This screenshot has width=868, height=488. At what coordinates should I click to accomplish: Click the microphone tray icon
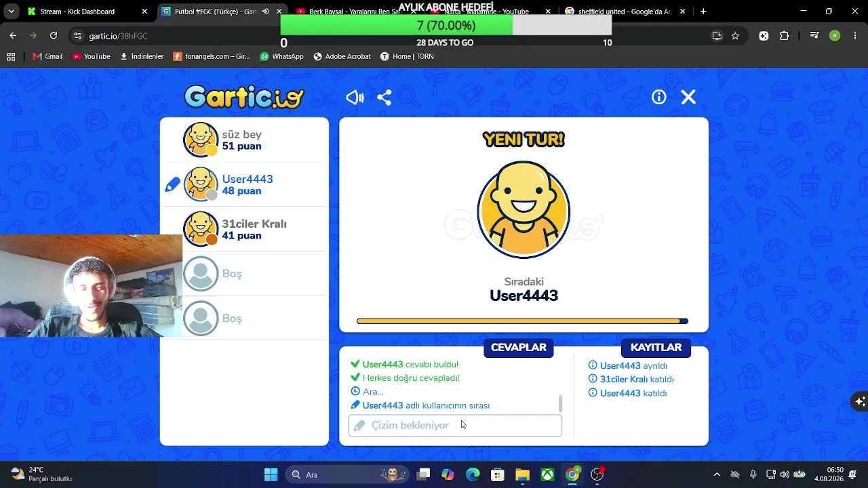pos(753,474)
